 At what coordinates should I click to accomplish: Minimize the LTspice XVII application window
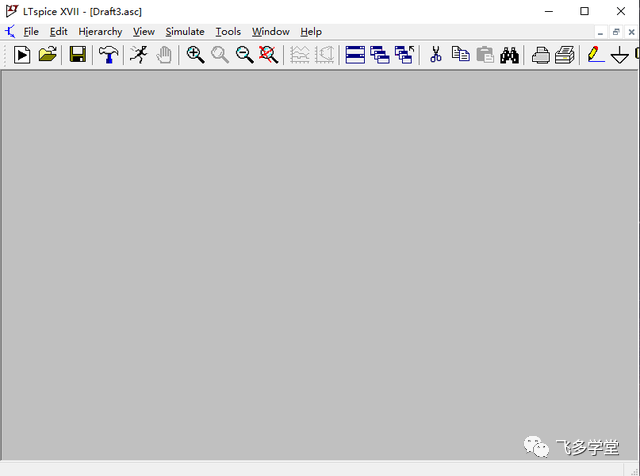click(x=549, y=11)
